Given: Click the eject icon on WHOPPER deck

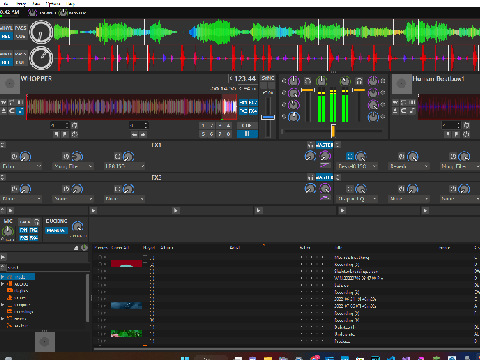Looking at the screenshot, I should pyautogui.click(x=4, y=110).
